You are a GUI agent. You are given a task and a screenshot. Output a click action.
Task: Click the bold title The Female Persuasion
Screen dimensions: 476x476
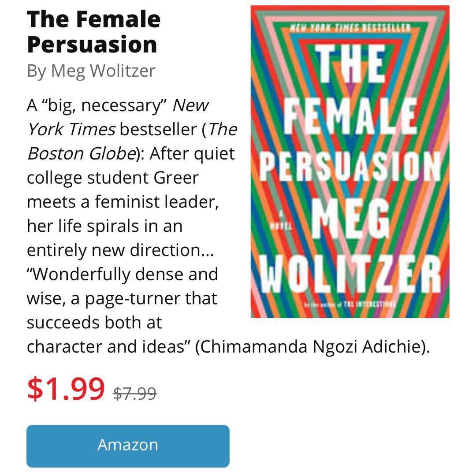pyautogui.click(x=93, y=32)
